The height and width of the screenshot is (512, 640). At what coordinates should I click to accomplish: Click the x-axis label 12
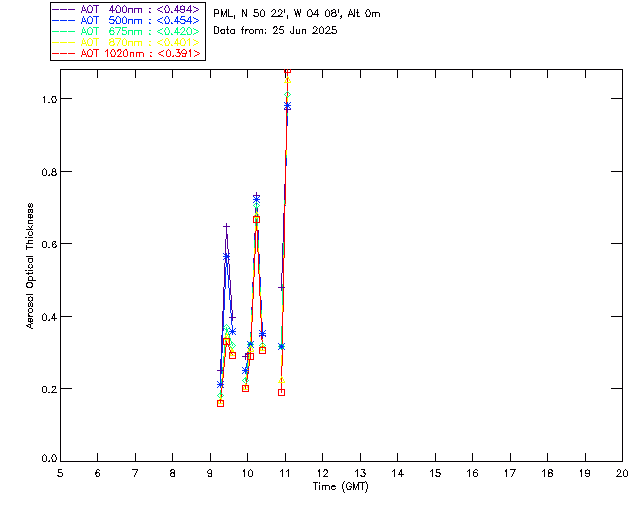322,473
